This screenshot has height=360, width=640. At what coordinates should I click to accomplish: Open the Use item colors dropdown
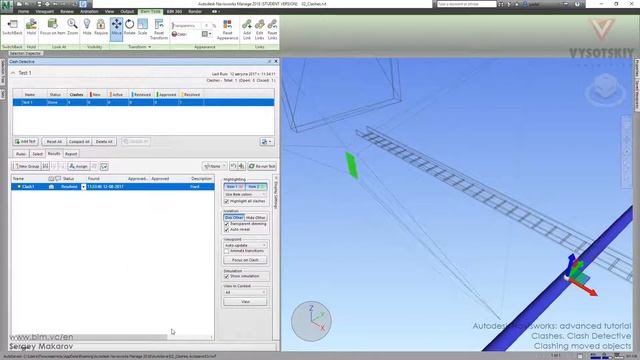(245, 194)
